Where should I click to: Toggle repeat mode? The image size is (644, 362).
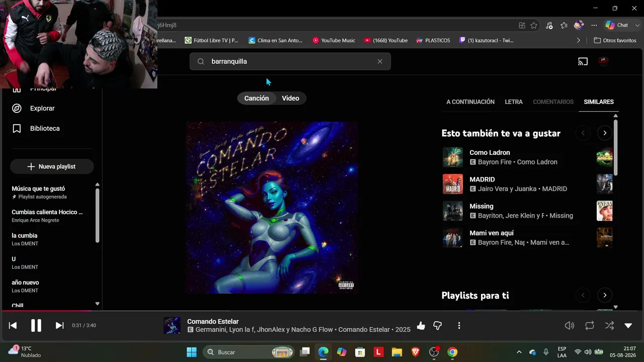[x=590, y=326]
